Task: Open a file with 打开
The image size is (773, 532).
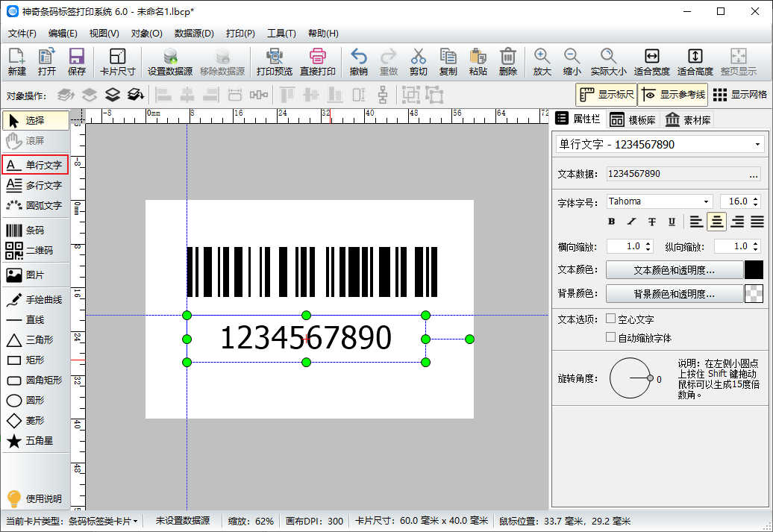Action: (47, 62)
